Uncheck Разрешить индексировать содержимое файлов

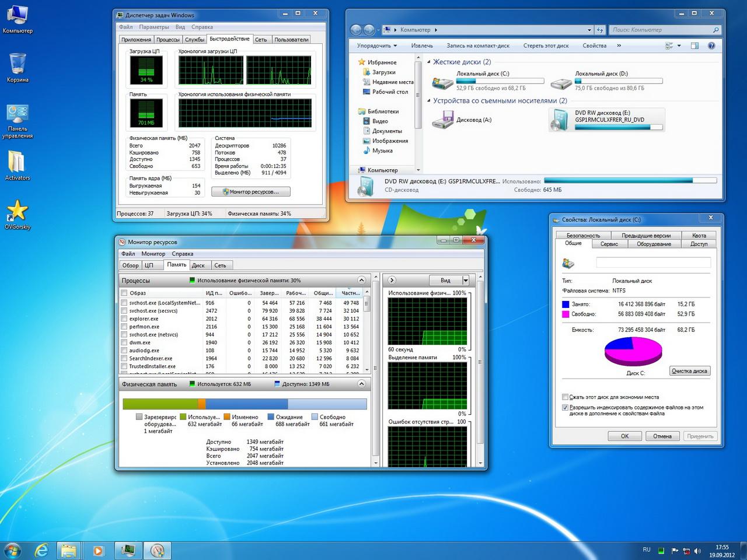565,408
